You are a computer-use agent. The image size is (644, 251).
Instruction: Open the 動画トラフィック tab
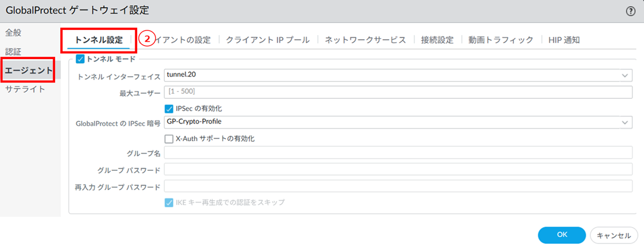pos(501,40)
